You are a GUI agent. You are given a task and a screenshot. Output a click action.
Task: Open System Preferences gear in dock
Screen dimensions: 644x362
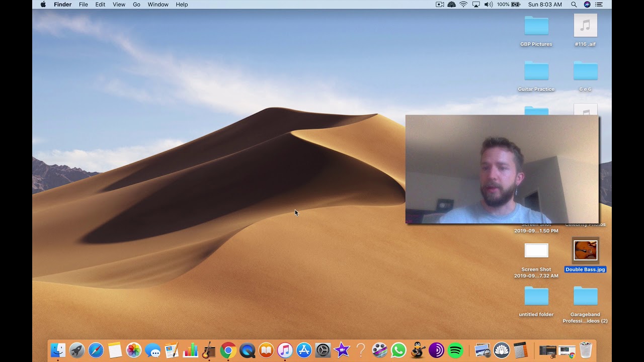tap(323, 350)
